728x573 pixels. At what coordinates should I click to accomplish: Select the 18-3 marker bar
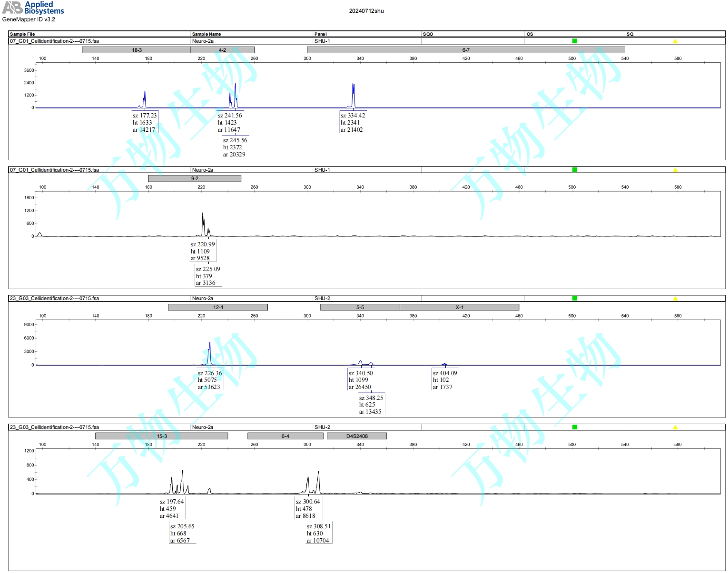point(136,50)
